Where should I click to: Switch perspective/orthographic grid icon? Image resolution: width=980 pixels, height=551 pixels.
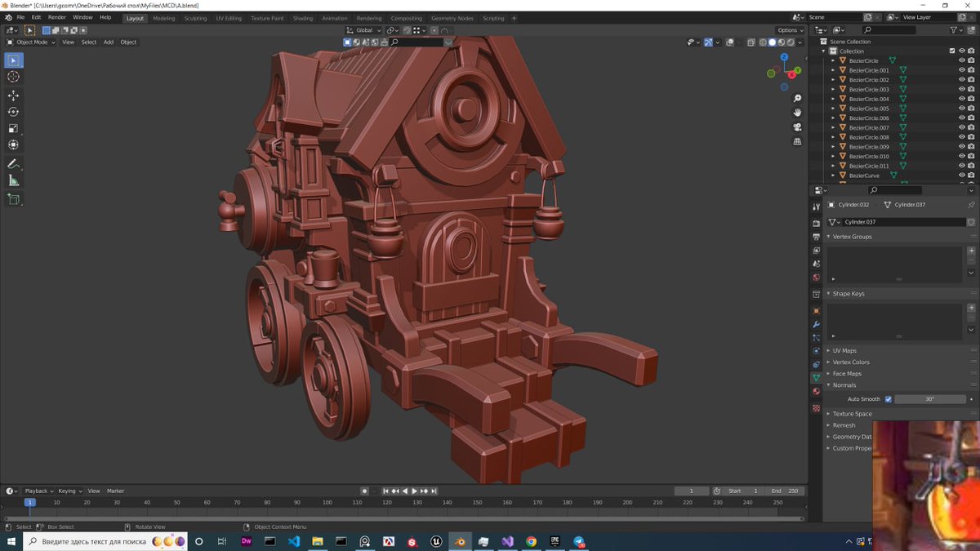[797, 141]
